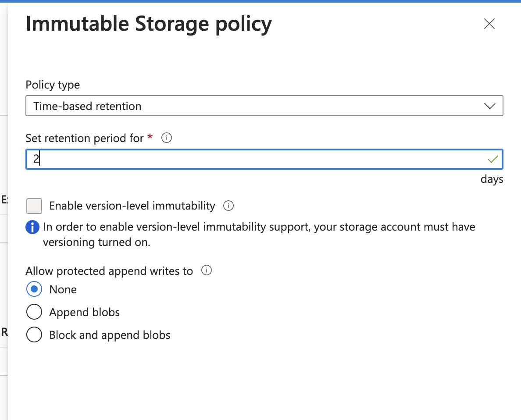Click the versioning requirement notice text
The image size is (521, 420).
(259, 235)
